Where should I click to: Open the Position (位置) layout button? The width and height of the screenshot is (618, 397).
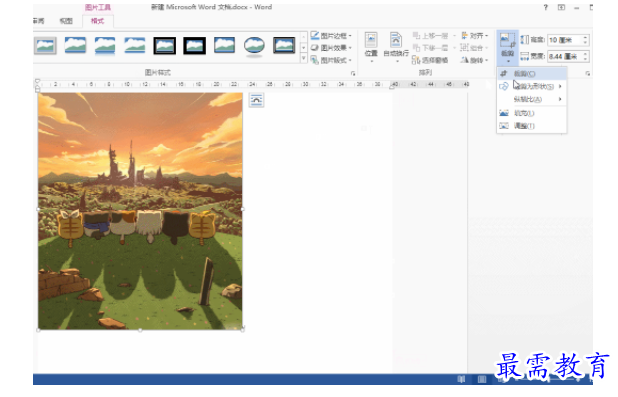pos(371,47)
